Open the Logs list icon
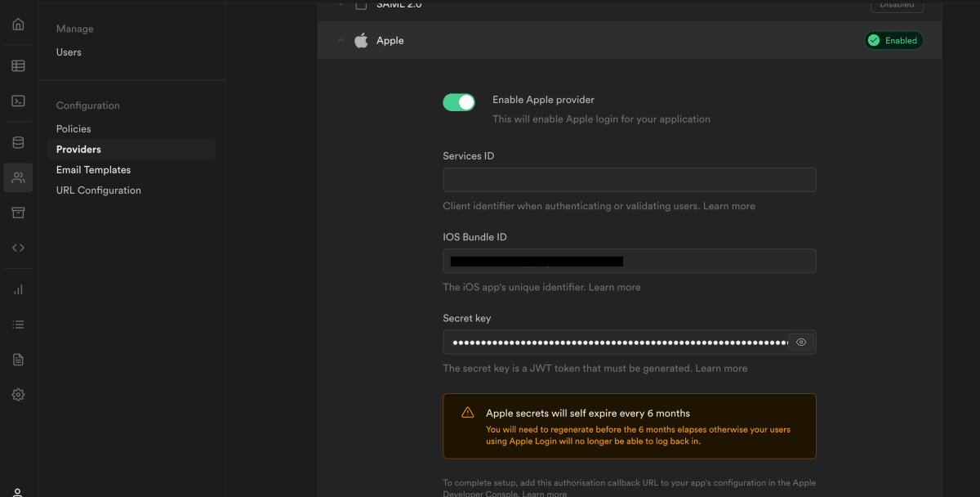Viewport: 980px width, 497px height. tap(18, 325)
